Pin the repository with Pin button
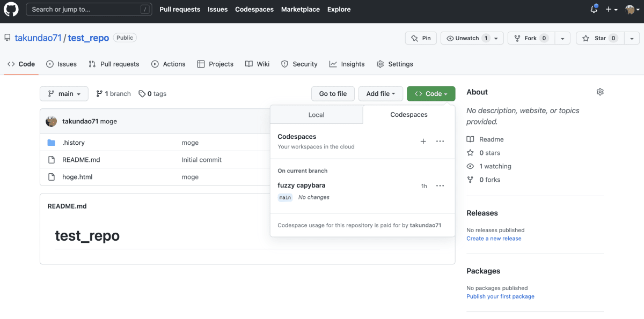644x319 pixels. coord(421,38)
